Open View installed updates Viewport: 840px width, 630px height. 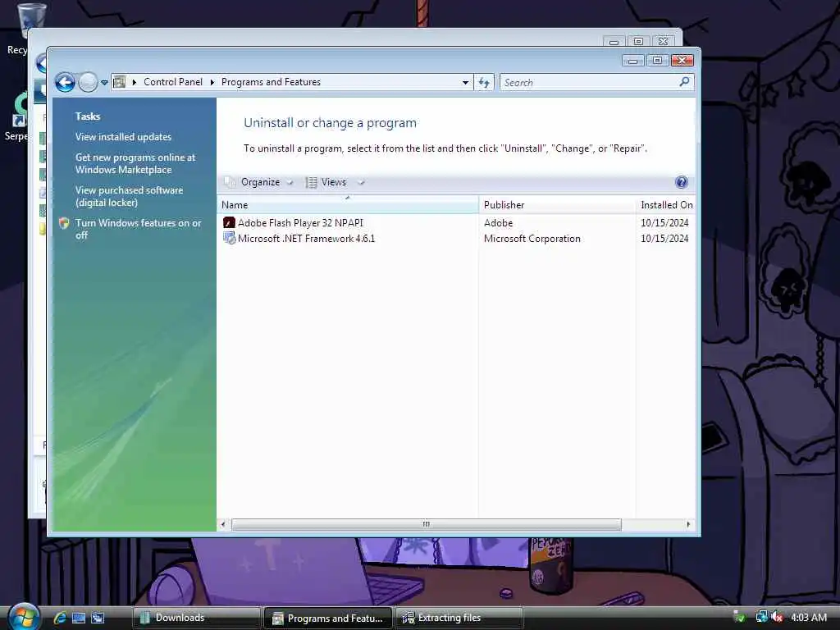coord(123,137)
